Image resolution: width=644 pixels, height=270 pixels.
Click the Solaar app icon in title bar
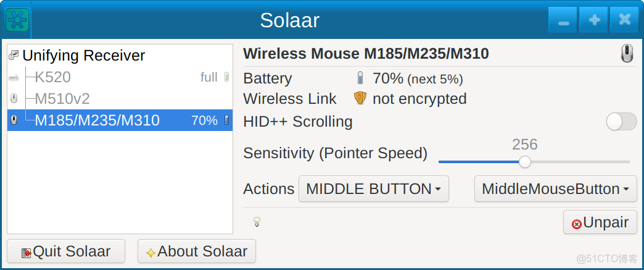15,20
